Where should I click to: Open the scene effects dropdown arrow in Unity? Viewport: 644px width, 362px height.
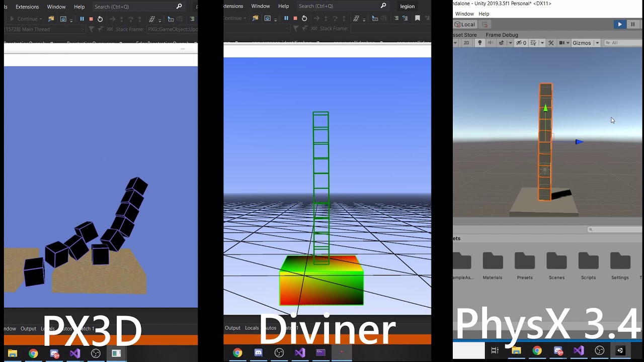click(510, 43)
